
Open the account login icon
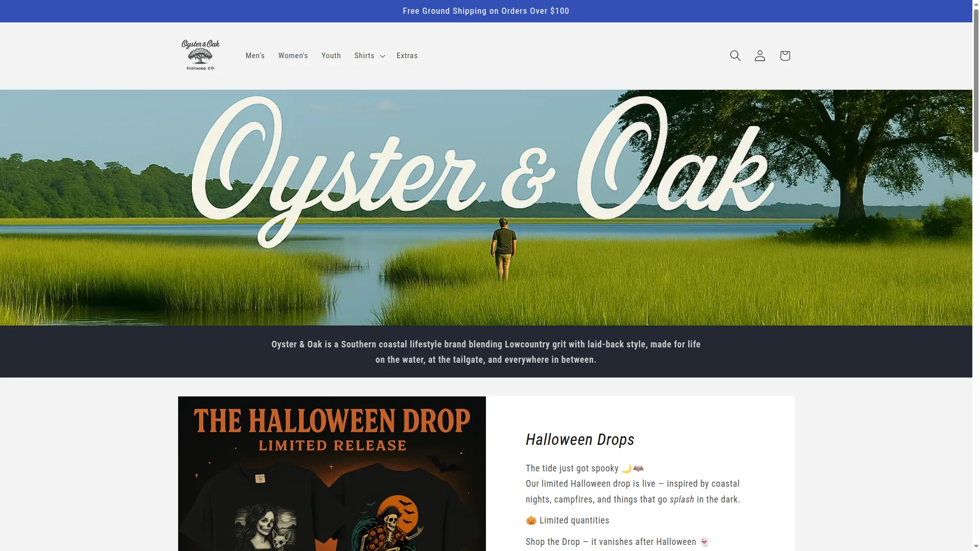pyautogui.click(x=760, y=56)
